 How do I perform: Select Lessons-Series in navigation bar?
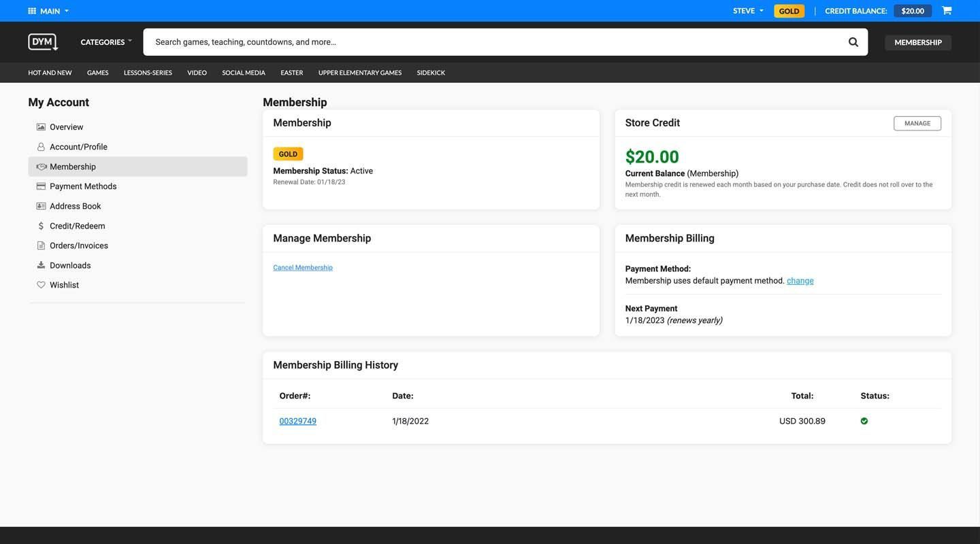click(148, 73)
